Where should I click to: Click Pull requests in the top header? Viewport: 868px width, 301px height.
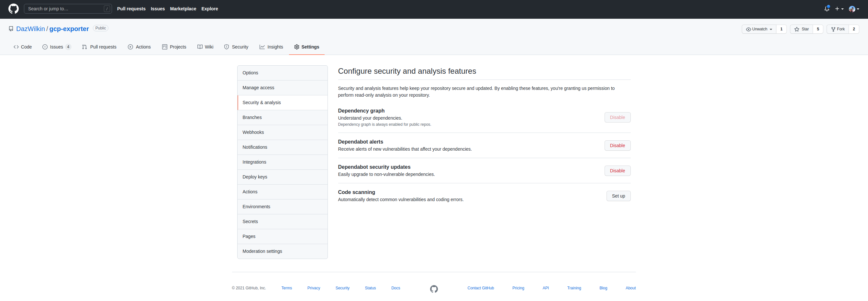[x=131, y=9]
